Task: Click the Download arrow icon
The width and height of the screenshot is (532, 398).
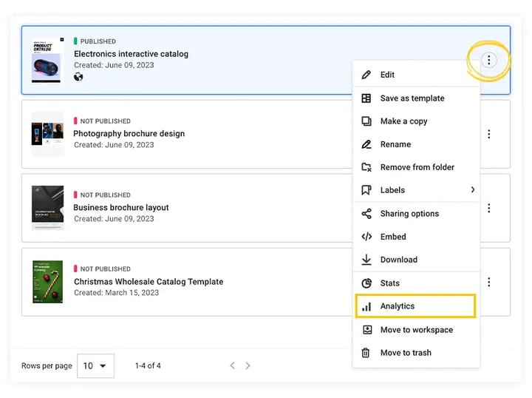Action: [366, 260]
